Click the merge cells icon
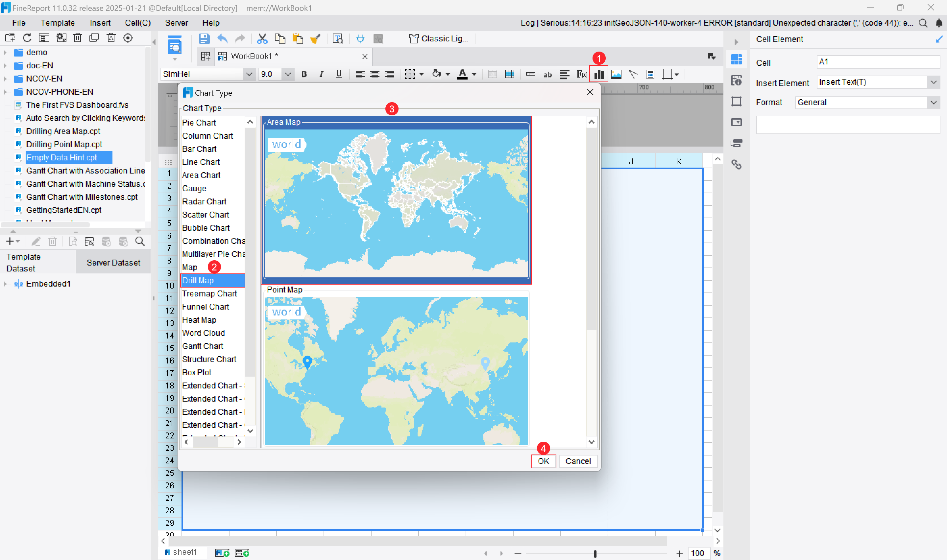Viewport: 947px width, 560px height. (x=492, y=74)
